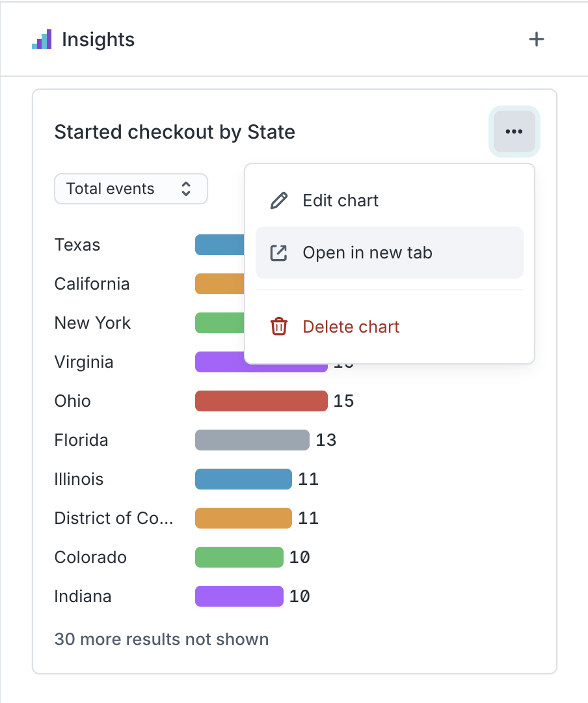Select Edit chart from the menu

coord(340,200)
